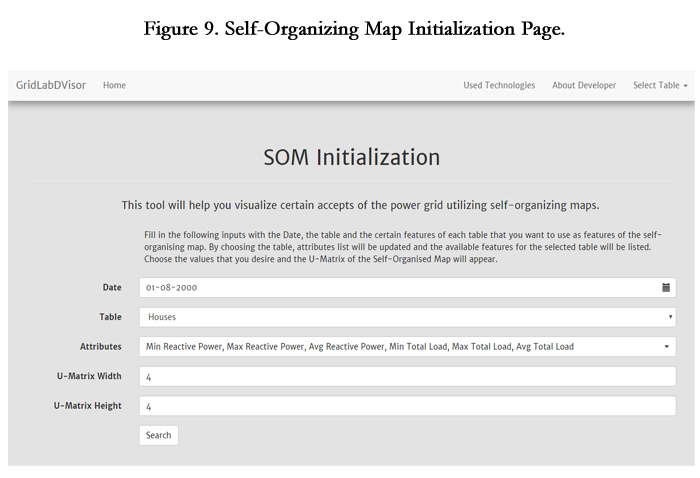Click the SOM Initialization heading
This screenshot has width=700, height=478.
pos(352,157)
